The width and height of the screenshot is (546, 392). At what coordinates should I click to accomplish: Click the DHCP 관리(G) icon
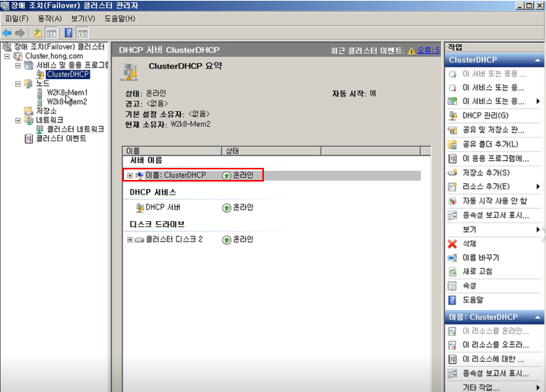click(452, 115)
